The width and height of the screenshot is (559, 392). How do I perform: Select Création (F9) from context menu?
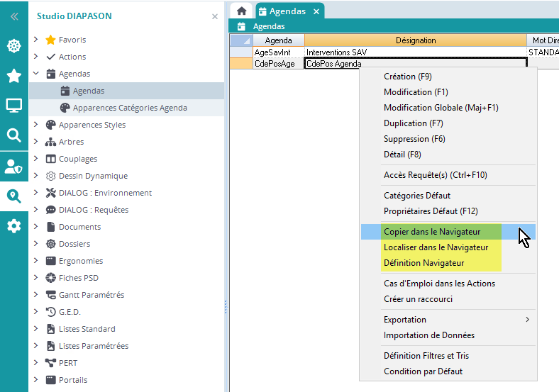[x=407, y=77]
